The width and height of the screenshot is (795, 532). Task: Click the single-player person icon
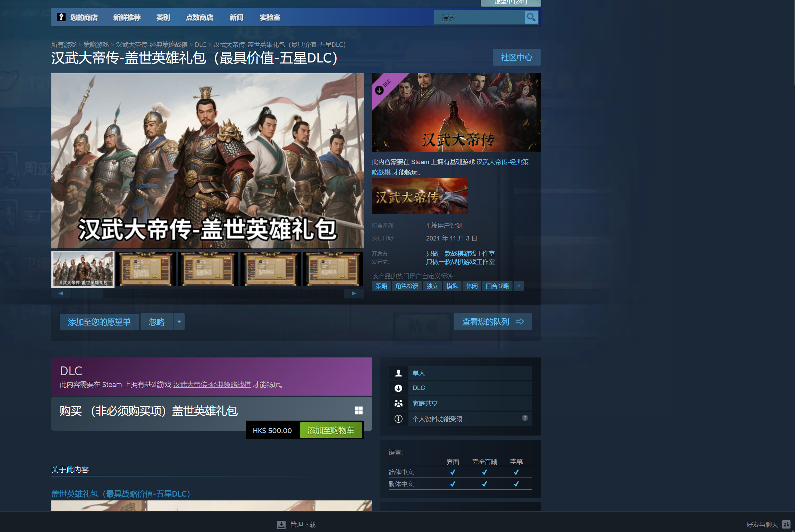pos(398,373)
